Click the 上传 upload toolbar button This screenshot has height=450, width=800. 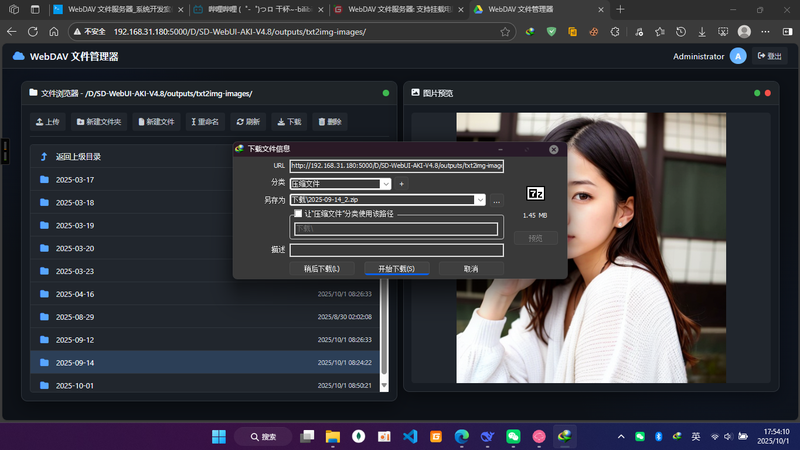47,122
